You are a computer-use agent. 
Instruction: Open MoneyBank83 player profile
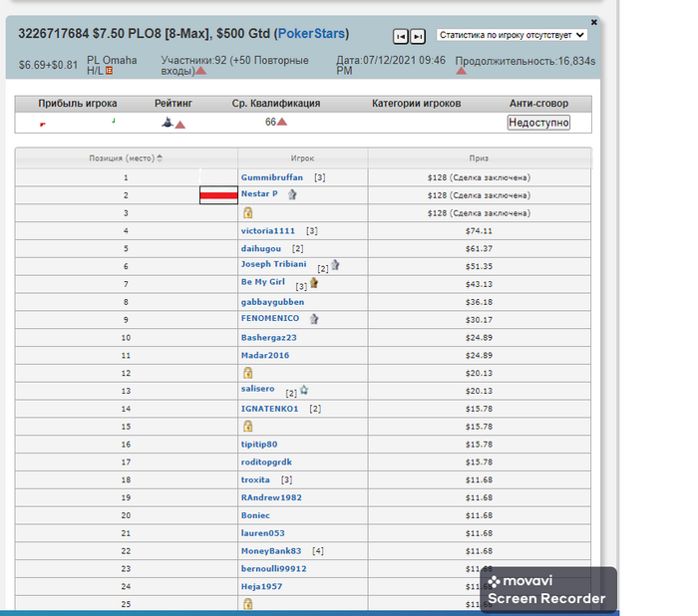271,551
